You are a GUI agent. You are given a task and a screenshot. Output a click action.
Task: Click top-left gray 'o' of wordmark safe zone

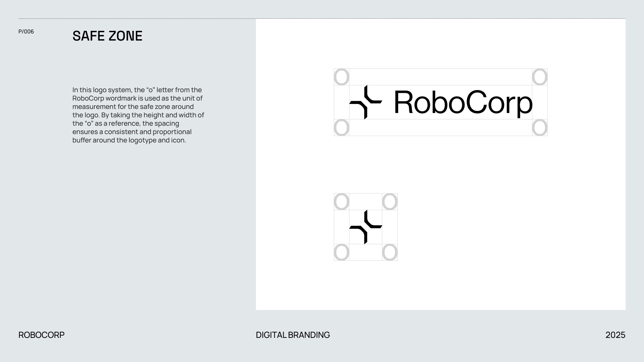341,77
